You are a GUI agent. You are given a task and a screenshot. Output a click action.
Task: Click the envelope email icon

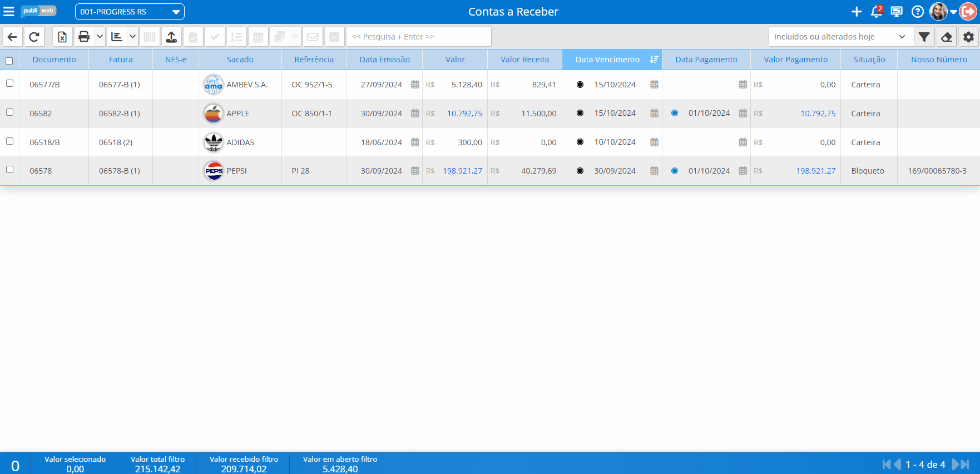point(313,37)
